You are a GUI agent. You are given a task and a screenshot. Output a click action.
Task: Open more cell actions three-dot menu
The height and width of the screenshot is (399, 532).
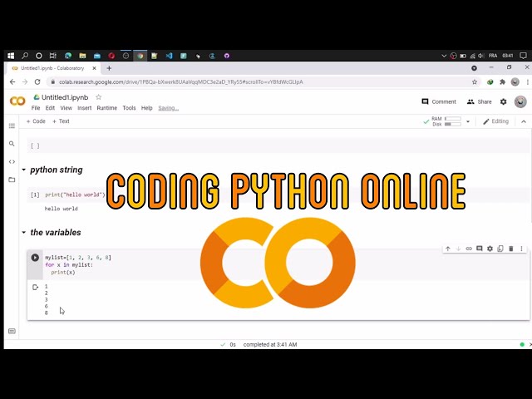(521, 249)
